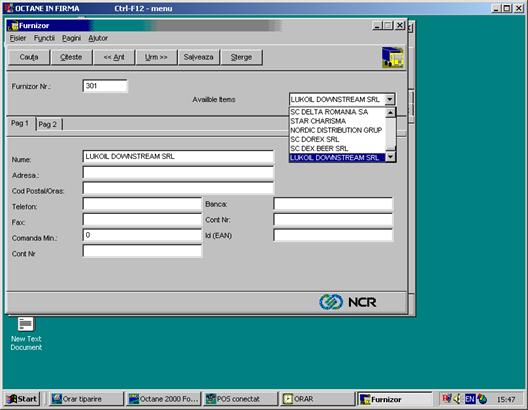Click the Furnizor Nr. input field
The image size is (528, 410).
[x=105, y=86]
